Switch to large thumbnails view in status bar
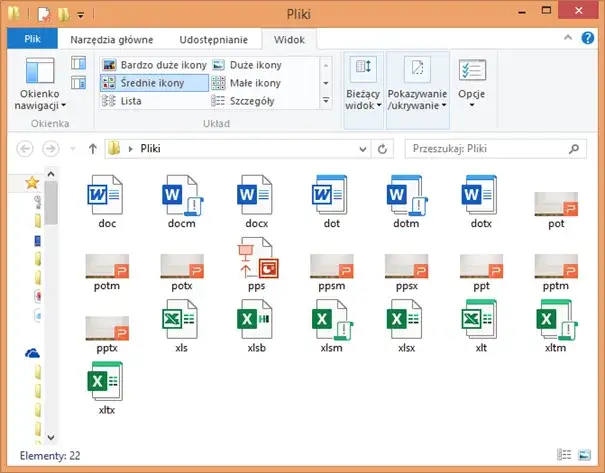The image size is (605, 473). [x=583, y=455]
